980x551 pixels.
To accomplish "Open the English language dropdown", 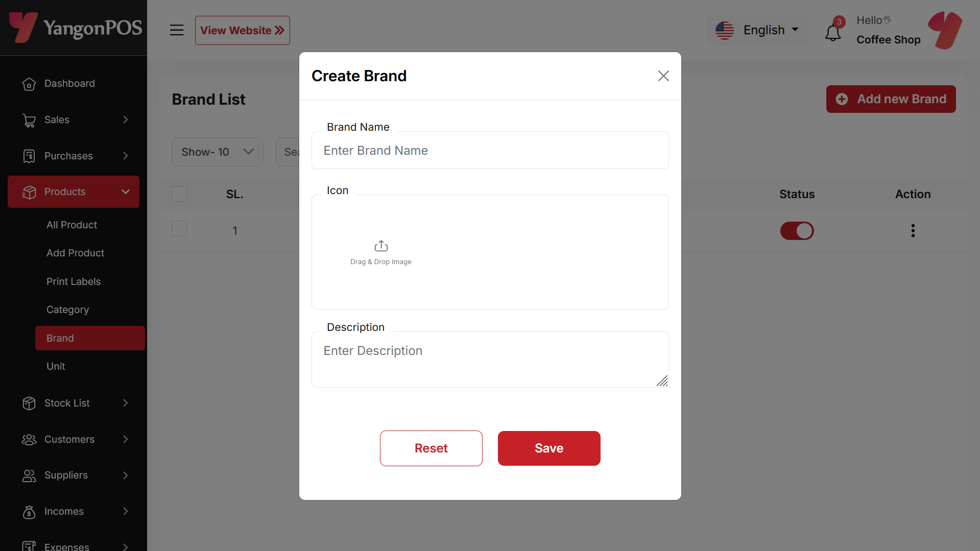I will point(757,30).
